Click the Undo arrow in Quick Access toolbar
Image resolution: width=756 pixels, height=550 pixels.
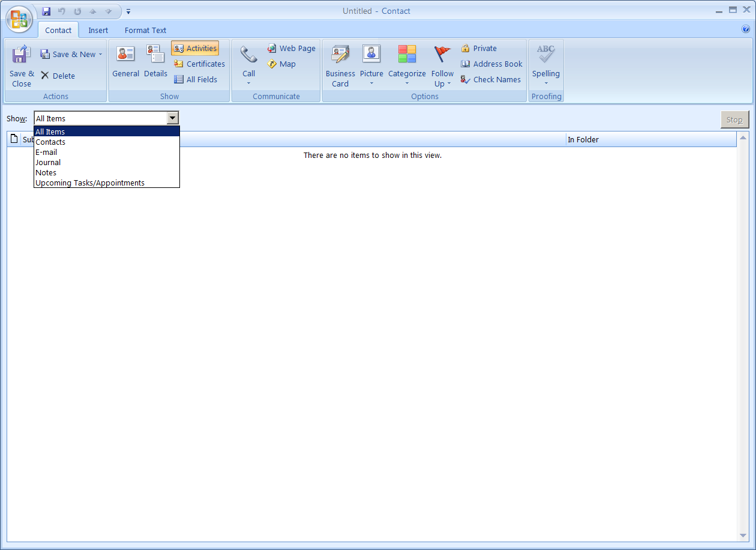tap(62, 11)
